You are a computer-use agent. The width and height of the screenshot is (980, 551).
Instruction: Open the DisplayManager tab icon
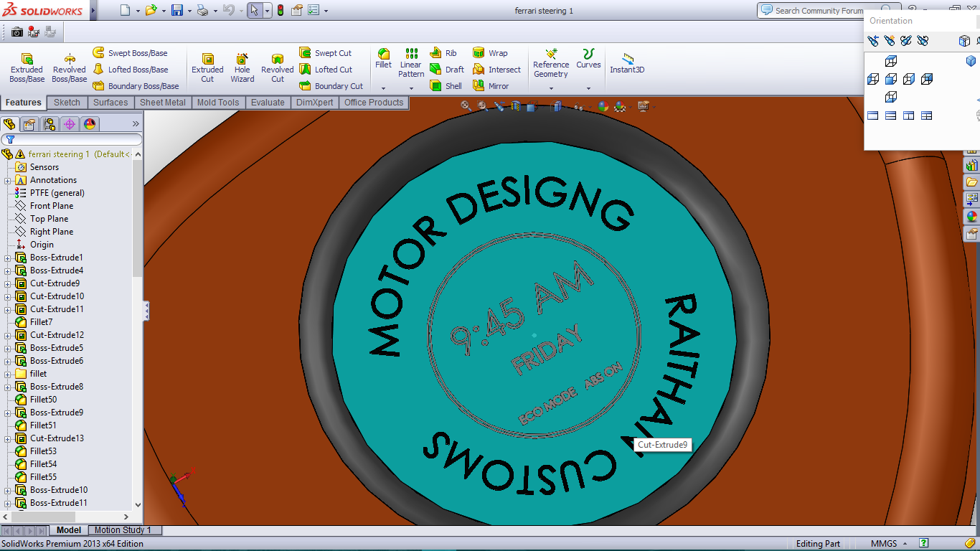[90, 124]
